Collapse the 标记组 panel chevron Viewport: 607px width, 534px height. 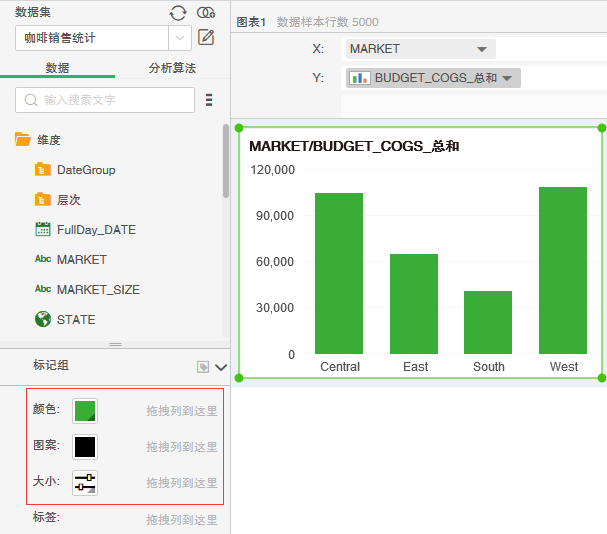221,367
